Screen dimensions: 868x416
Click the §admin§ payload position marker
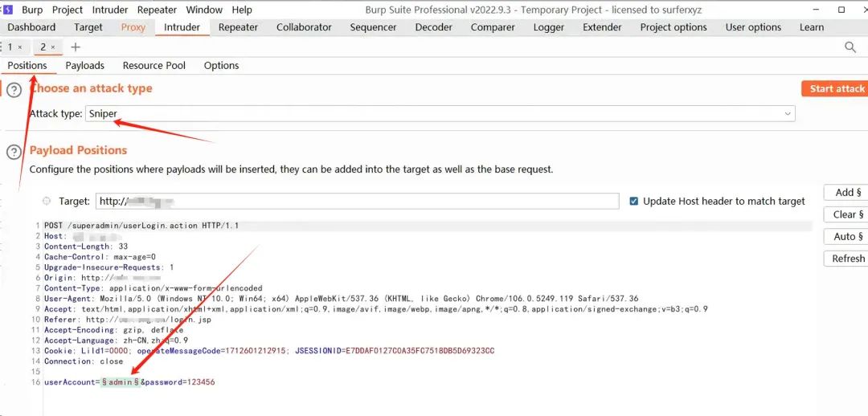click(120, 383)
